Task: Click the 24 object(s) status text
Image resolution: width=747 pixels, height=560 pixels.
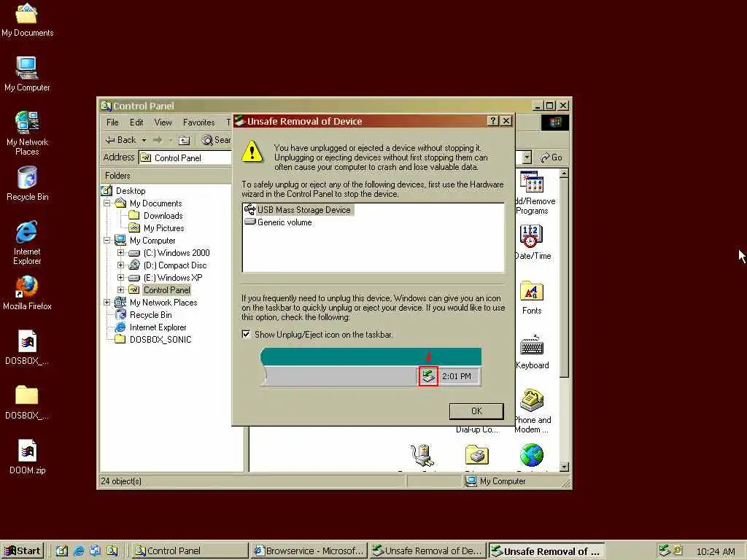Action: pos(121,481)
